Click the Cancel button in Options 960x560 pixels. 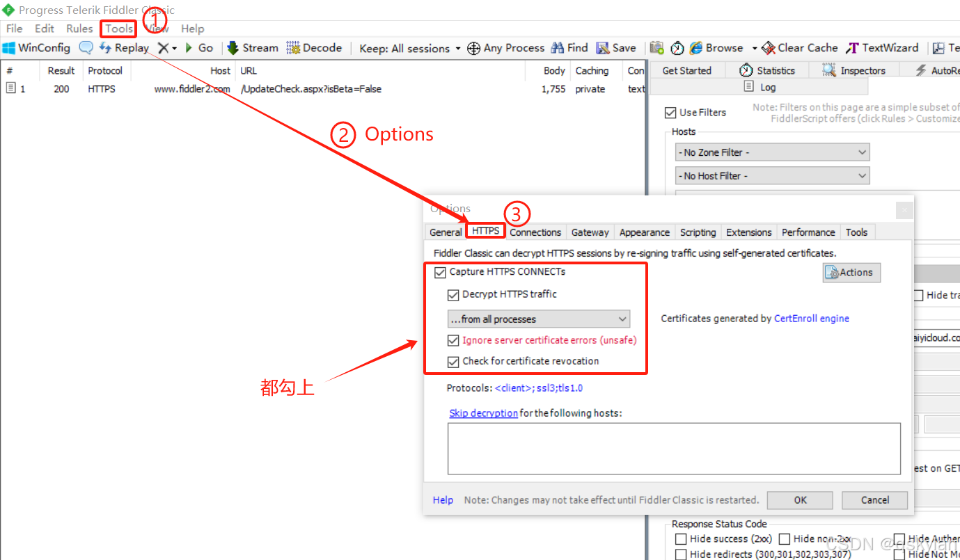(x=875, y=500)
